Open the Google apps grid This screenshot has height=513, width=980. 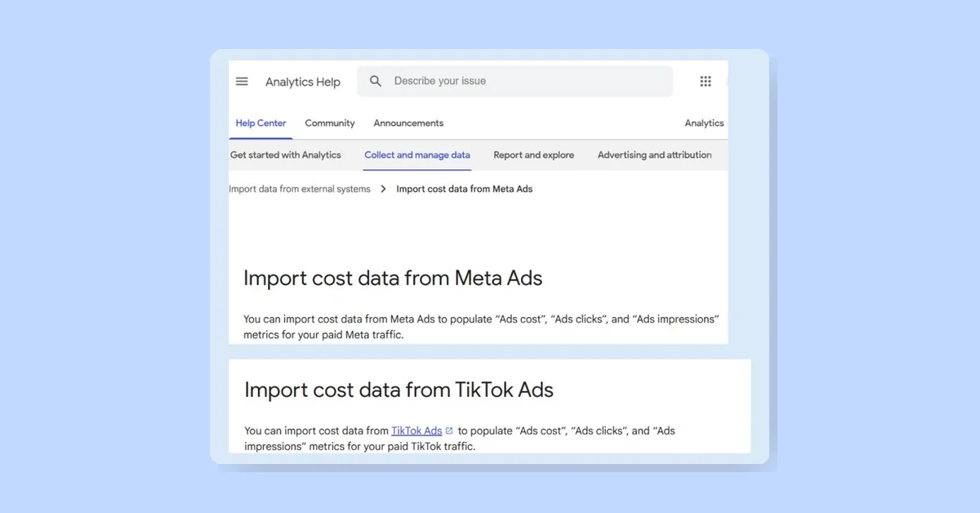point(706,82)
